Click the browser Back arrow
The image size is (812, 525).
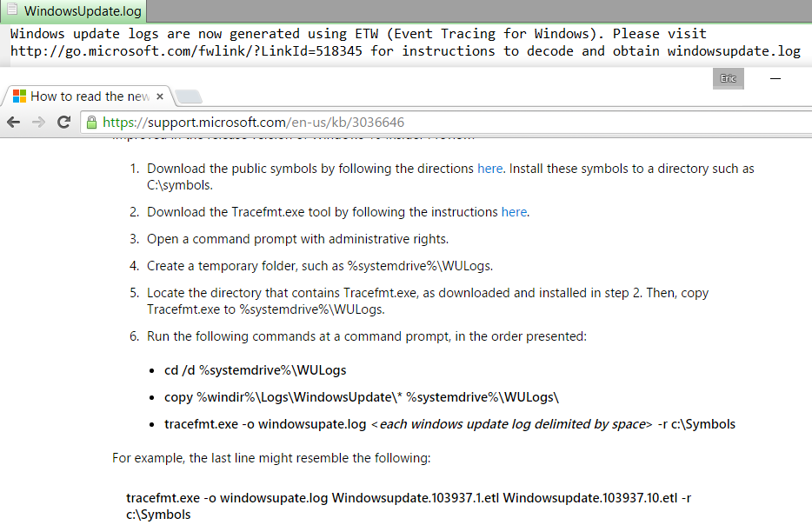pyautogui.click(x=13, y=123)
